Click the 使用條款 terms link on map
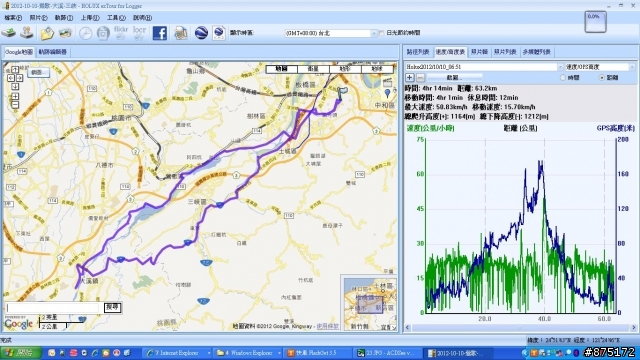 [328, 326]
